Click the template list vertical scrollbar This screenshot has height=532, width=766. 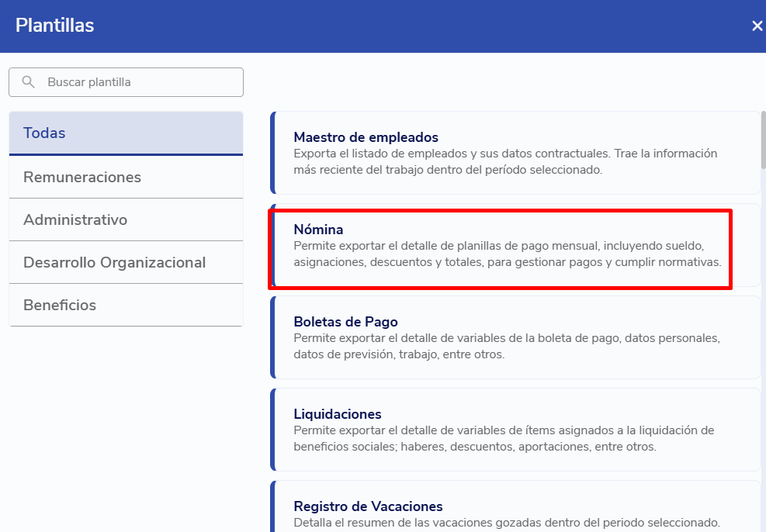coord(763,140)
